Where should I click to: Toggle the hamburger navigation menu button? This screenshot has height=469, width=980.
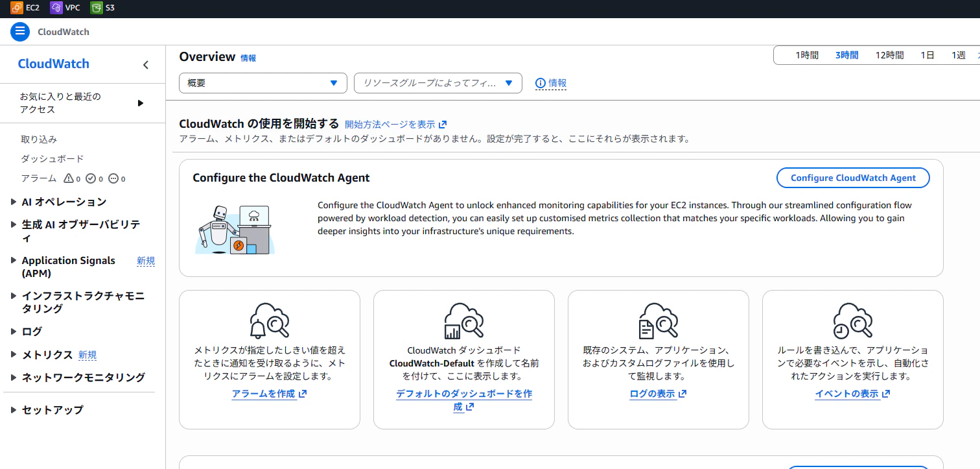pyautogui.click(x=20, y=31)
